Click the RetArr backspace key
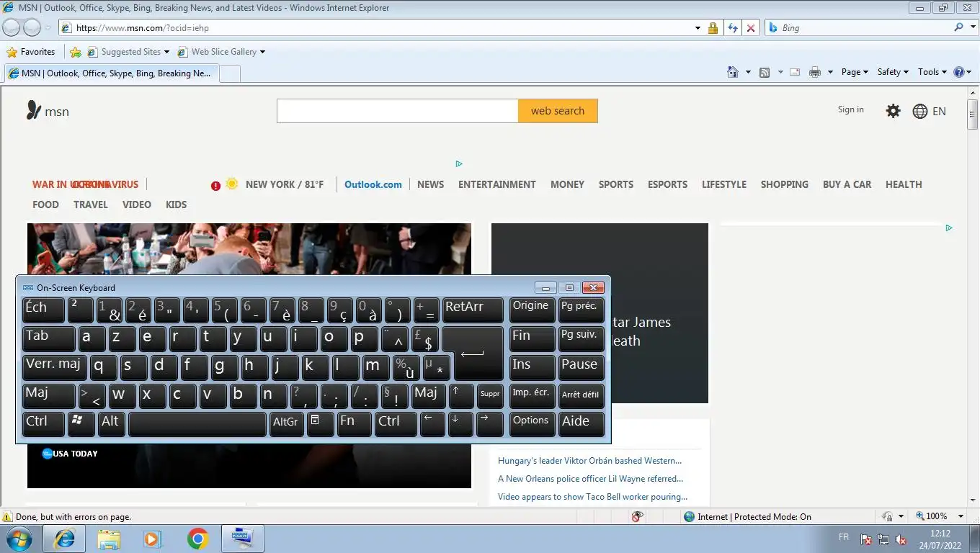This screenshot has width=980, height=553. [x=473, y=310]
